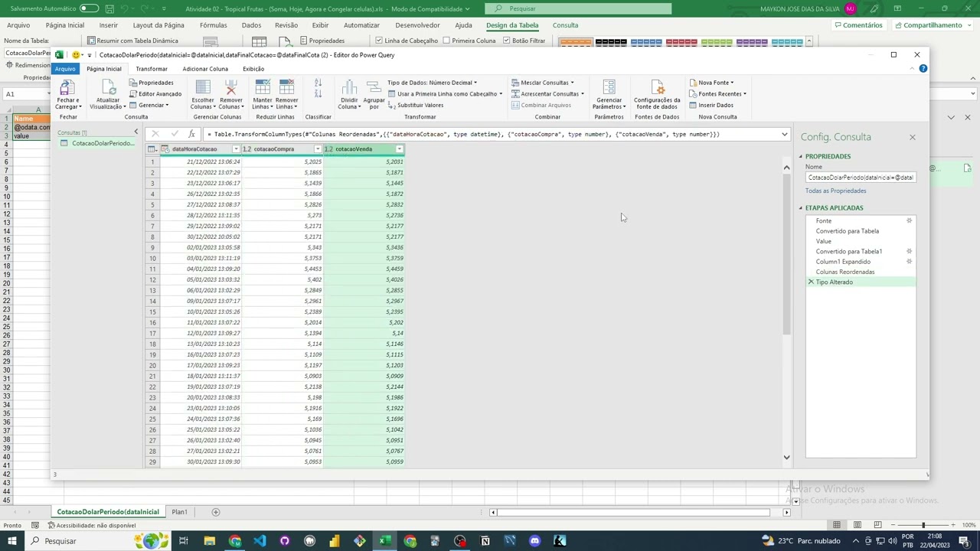Click Substituir Valores
The height and width of the screenshot is (551, 980).
coord(416,106)
